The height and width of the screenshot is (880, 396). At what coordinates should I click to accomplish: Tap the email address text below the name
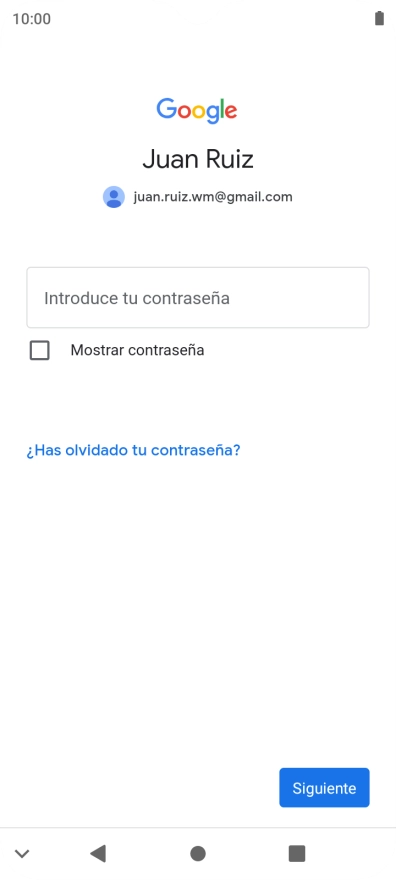(213, 197)
